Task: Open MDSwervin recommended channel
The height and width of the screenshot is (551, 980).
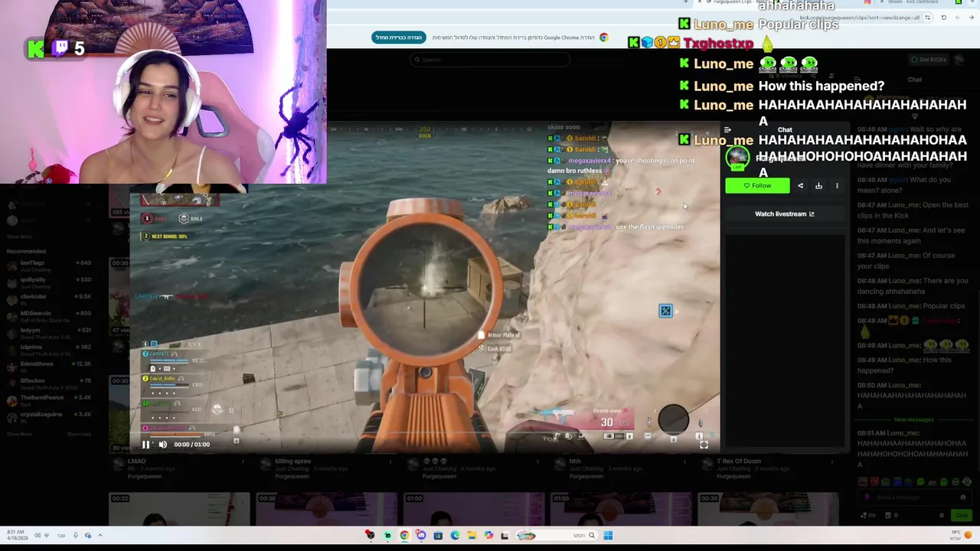Action: pos(48,315)
